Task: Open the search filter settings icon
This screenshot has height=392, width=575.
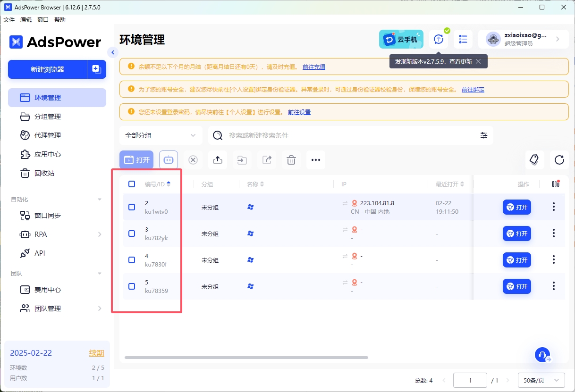Action: click(484, 135)
